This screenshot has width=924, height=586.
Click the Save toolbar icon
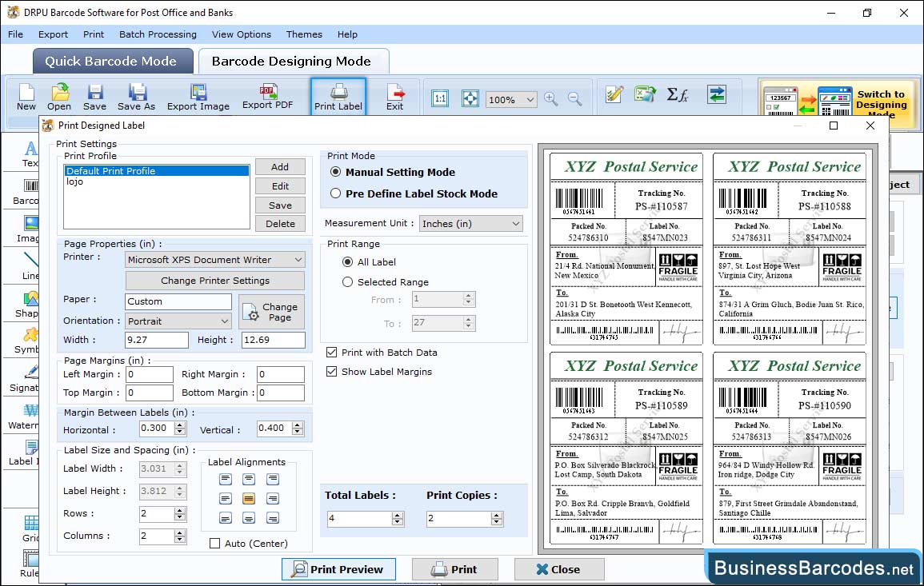[94, 98]
